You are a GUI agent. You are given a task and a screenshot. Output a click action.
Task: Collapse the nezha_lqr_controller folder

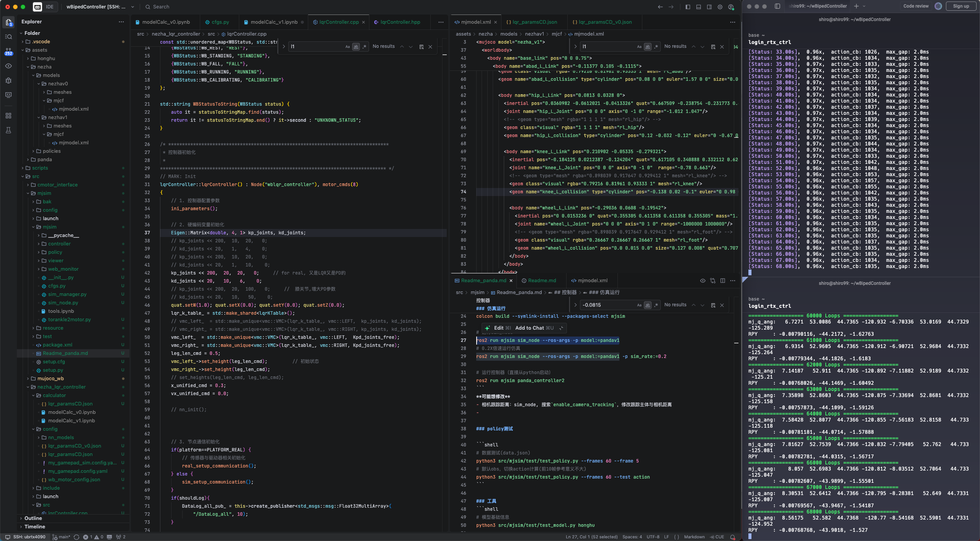pos(61,387)
